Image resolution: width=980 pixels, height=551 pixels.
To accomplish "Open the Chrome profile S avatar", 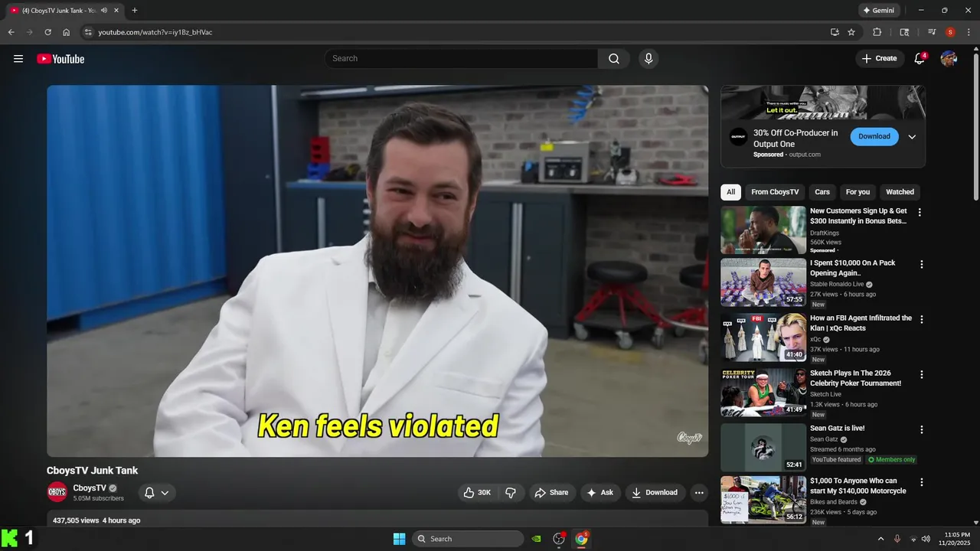I will [950, 32].
